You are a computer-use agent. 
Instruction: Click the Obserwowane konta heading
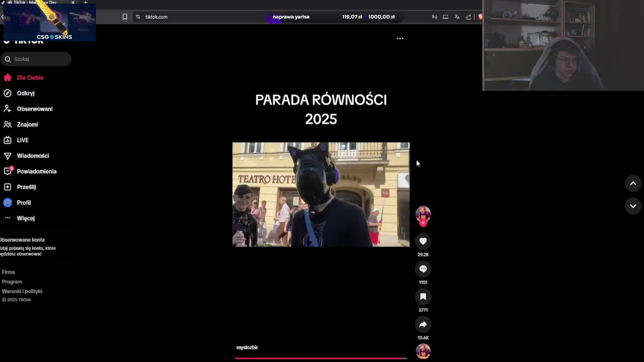click(22, 240)
